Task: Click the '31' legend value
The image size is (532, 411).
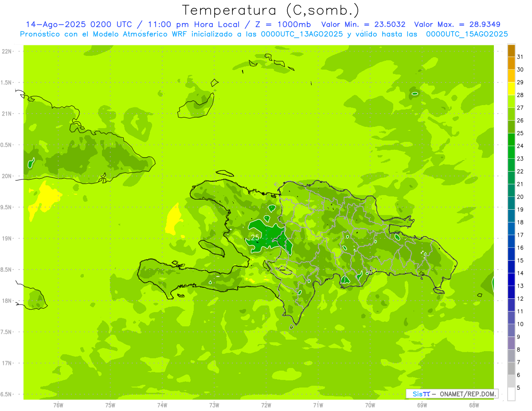Action: (x=520, y=57)
